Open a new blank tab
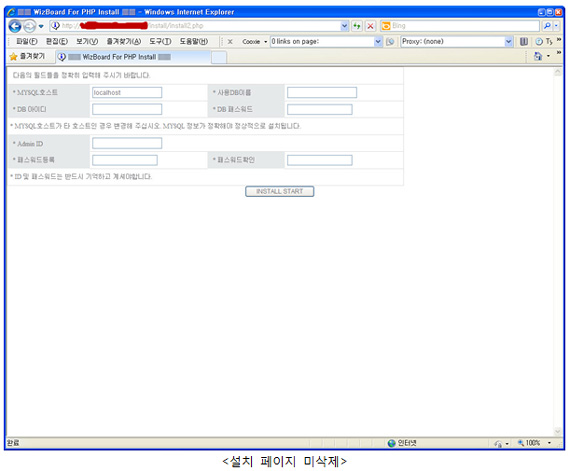 click(x=219, y=57)
